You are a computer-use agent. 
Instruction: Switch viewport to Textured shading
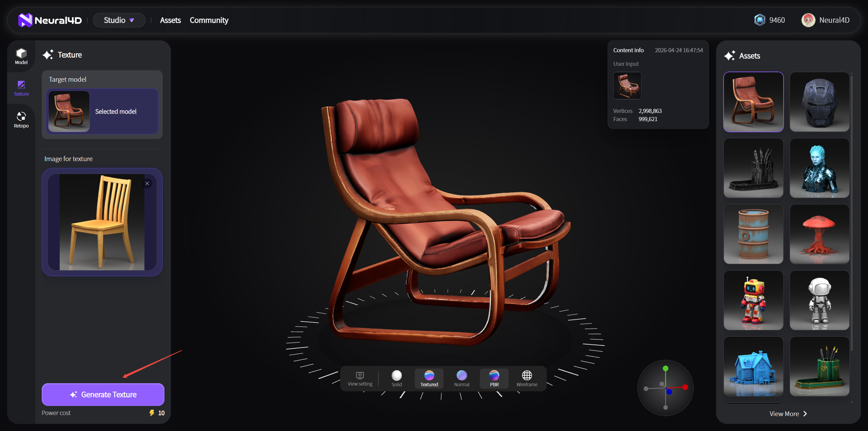[429, 379]
